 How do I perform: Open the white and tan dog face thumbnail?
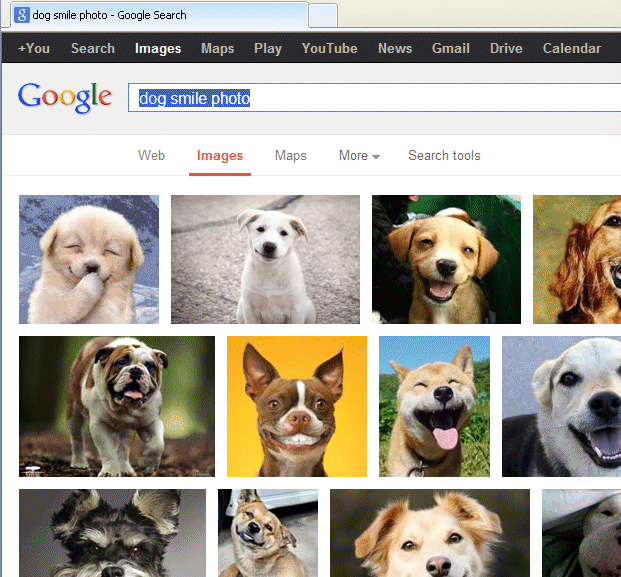point(430,533)
